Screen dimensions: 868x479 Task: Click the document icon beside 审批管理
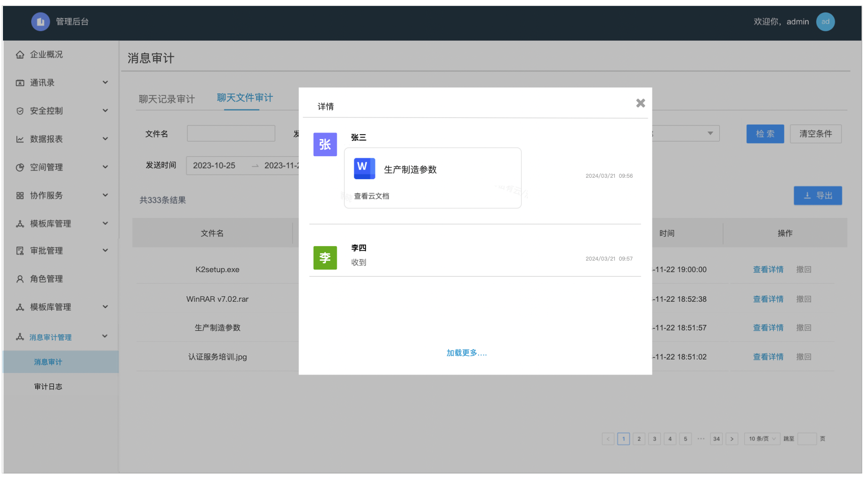[x=20, y=251]
